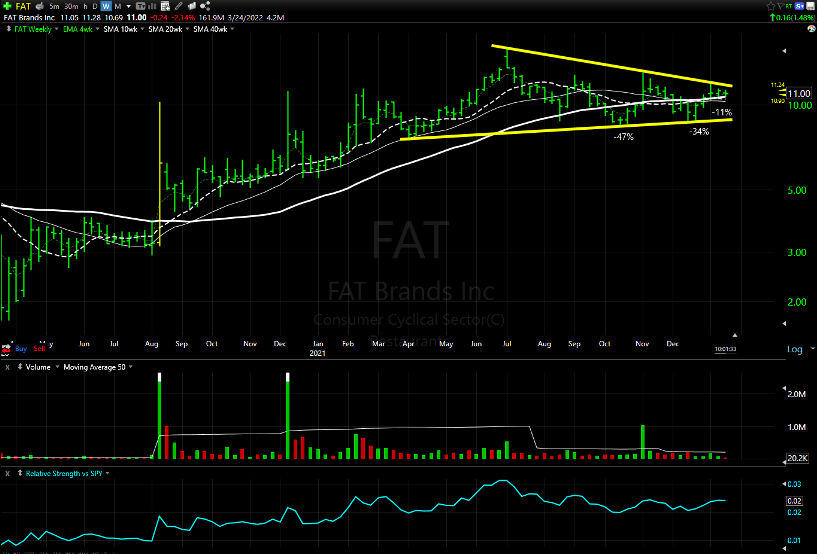Click the volume axis top arrow

pyautogui.click(x=785, y=388)
